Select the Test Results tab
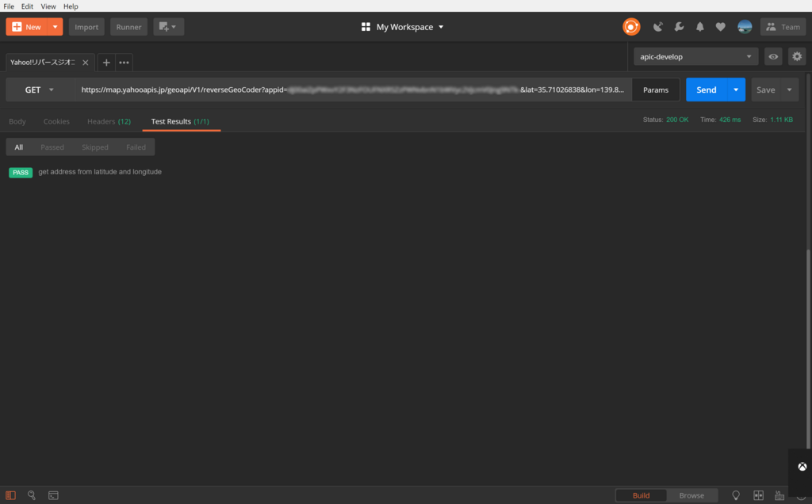This screenshot has height=504, width=812. 180,121
